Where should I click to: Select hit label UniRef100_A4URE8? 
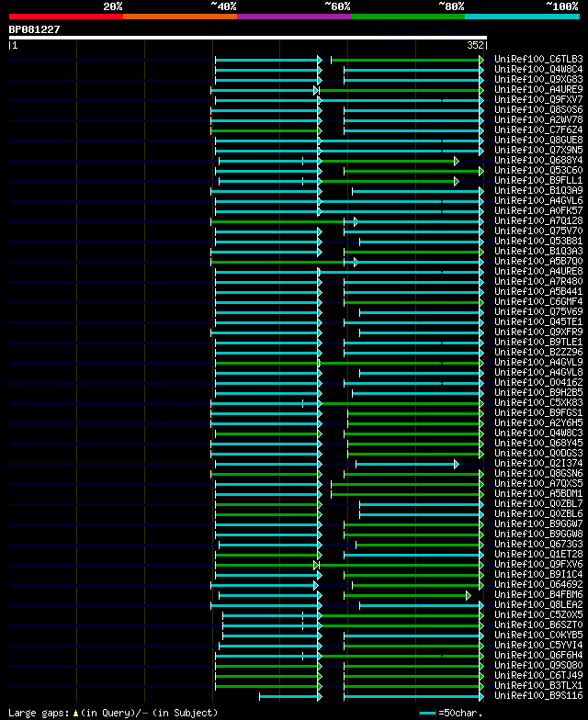click(x=538, y=272)
